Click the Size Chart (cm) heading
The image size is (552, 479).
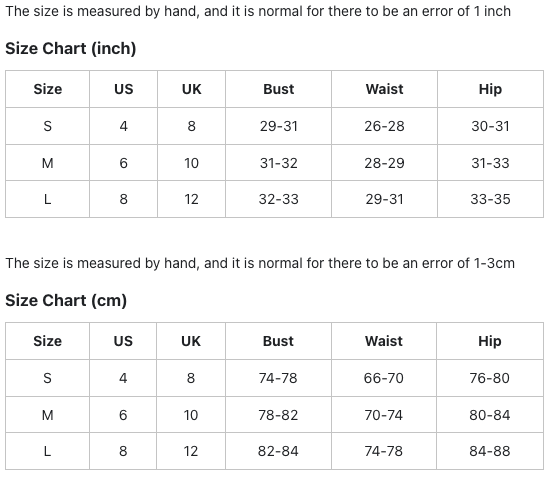point(66,300)
